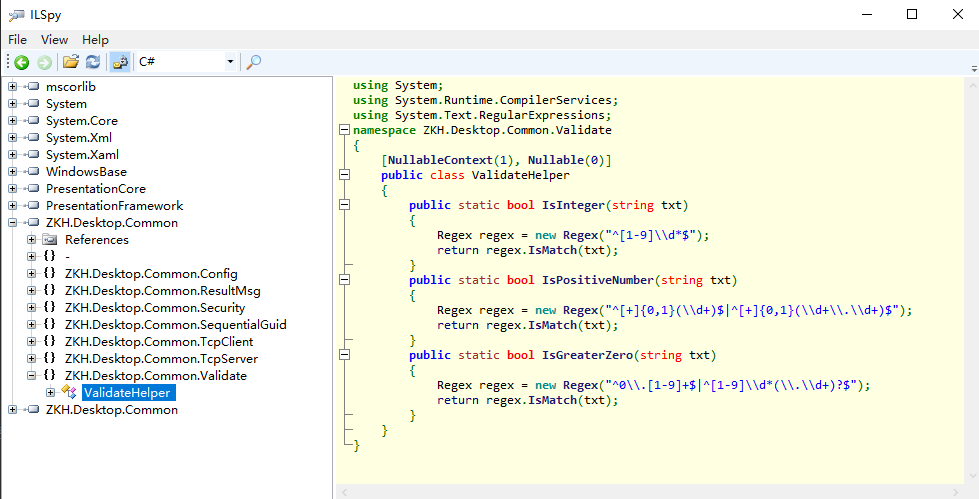
Task: Open search with the magnifier icon
Action: coord(253,61)
